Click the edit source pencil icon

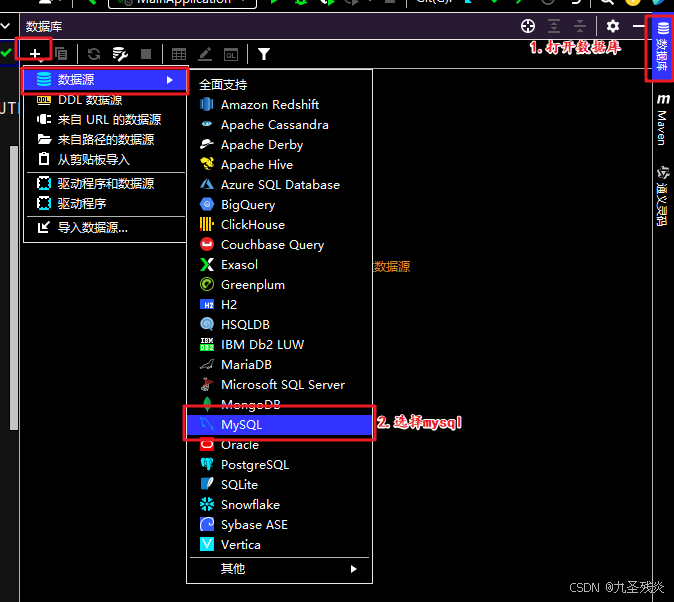[205, 54]
